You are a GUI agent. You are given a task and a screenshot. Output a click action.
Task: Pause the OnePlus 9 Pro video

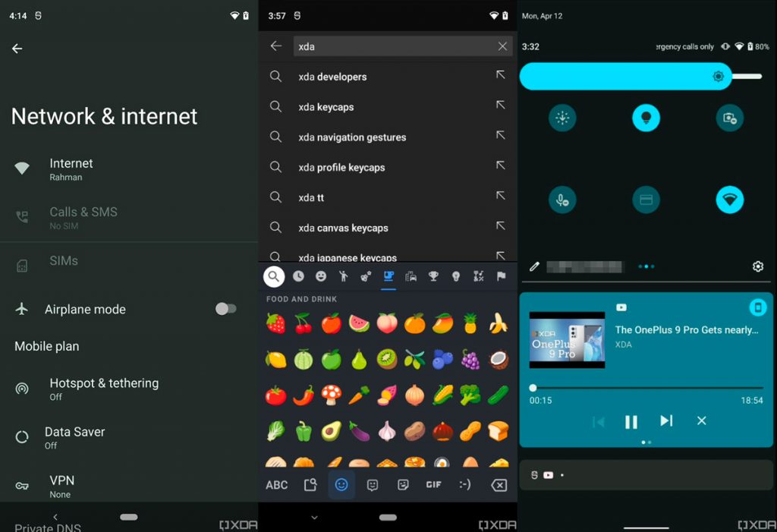tap(631, 421)
